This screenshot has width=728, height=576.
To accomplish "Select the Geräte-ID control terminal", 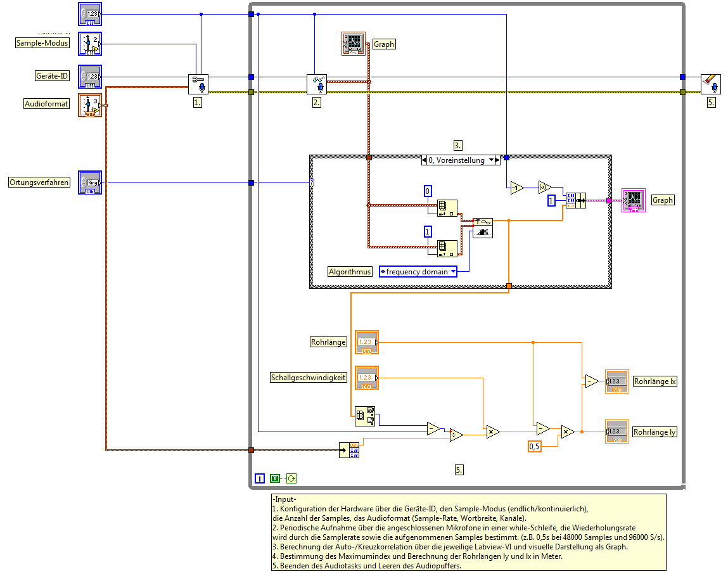I will pyautogui.click(x=89, y=77).
